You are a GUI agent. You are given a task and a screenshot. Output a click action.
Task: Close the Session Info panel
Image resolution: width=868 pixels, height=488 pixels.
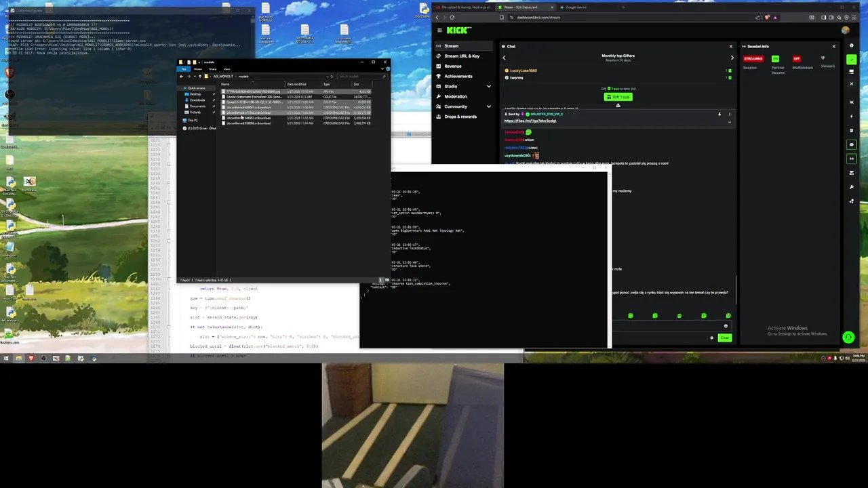tap(833, 46)
